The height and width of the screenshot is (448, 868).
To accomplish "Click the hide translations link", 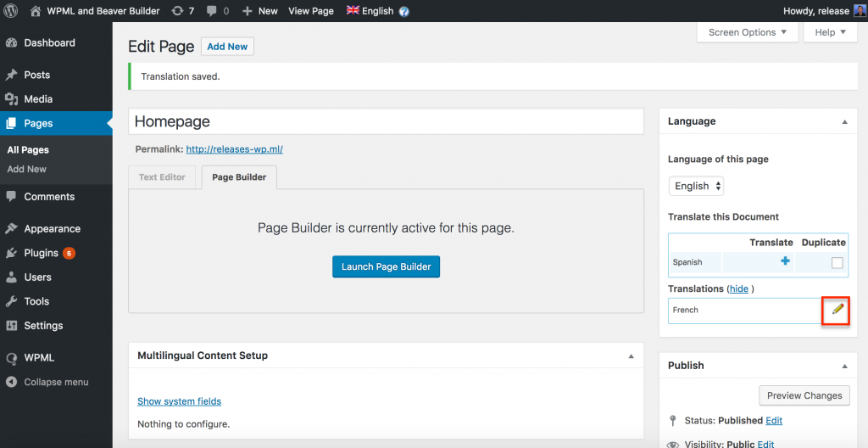I will (738, 288).
